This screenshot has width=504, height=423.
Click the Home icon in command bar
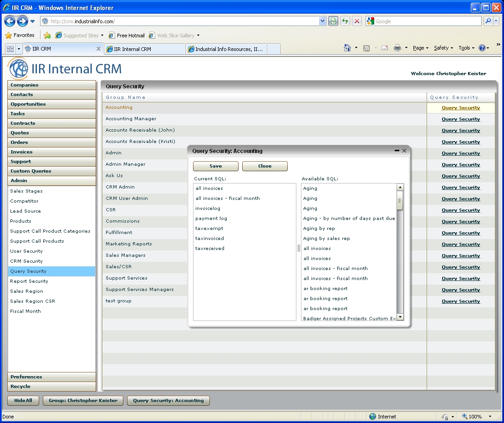347,48
